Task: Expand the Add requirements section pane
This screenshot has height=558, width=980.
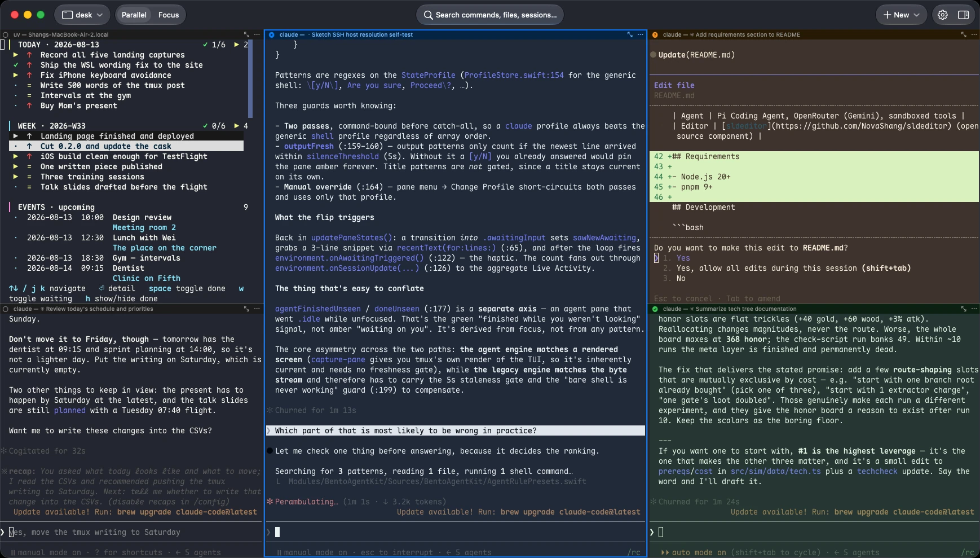Action: point(964,34)
